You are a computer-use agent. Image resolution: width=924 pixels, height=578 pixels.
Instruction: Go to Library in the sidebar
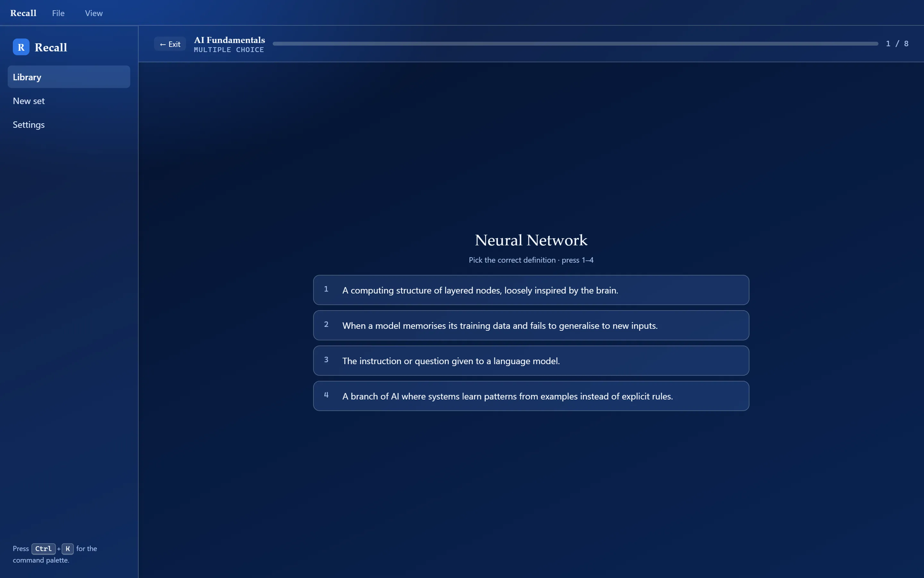[x=69, y=77]
